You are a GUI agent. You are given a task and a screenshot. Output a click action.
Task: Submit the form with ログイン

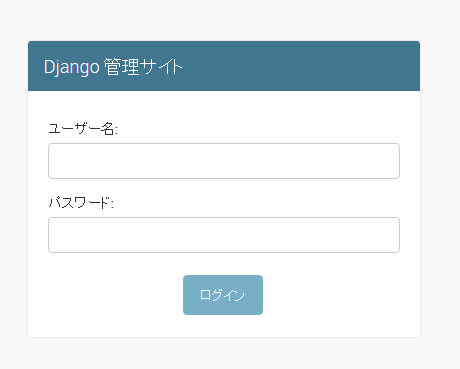(x=223, y=295)
